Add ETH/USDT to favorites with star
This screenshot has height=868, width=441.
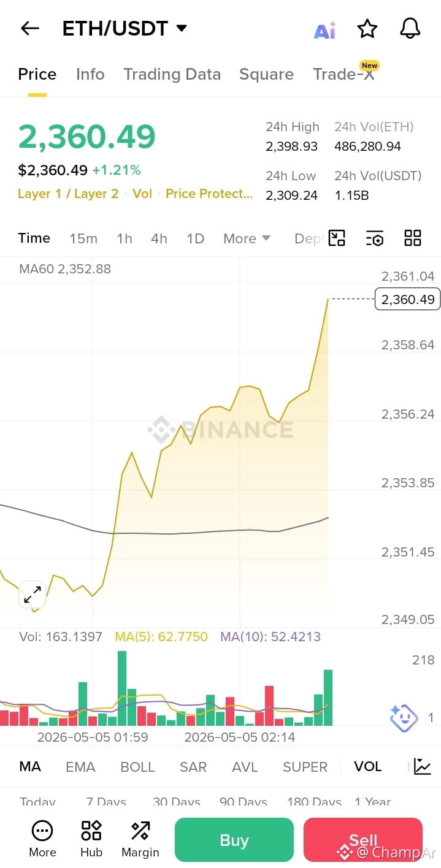(367, 28)
